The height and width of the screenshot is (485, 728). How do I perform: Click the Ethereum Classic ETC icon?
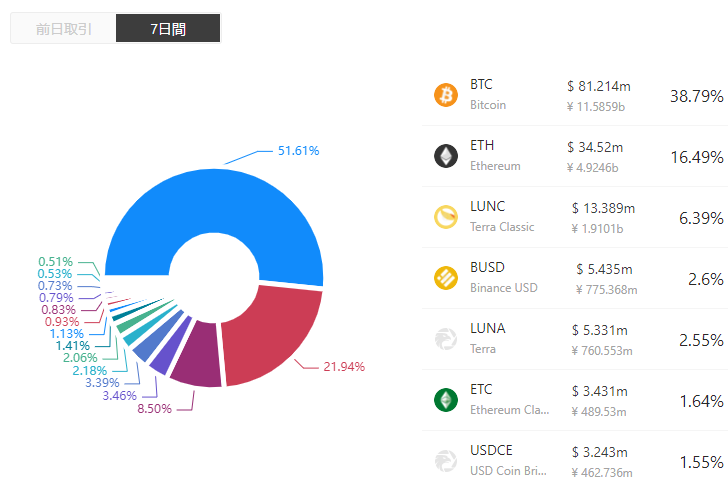[445, 400]
